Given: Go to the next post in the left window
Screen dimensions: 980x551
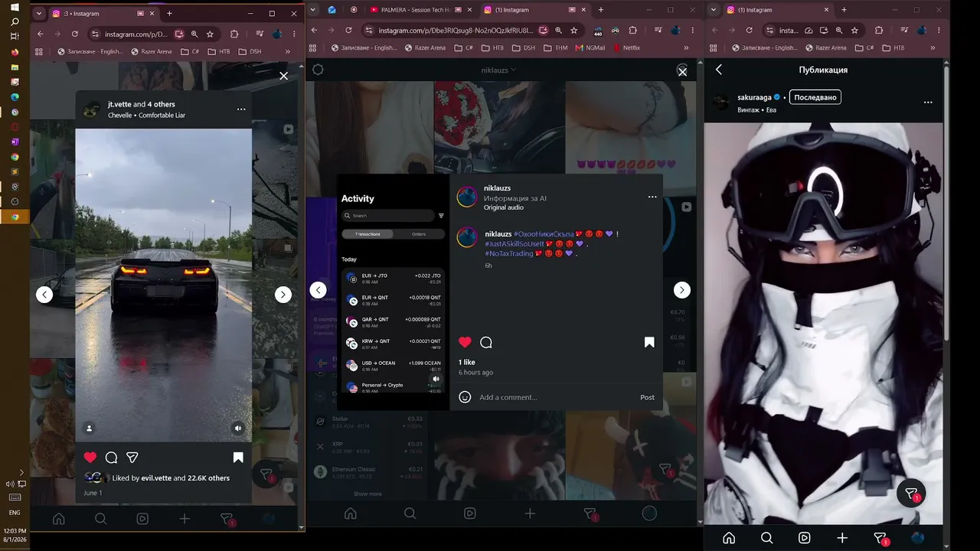Looking at the screenshot, I should tap(283, 295).
